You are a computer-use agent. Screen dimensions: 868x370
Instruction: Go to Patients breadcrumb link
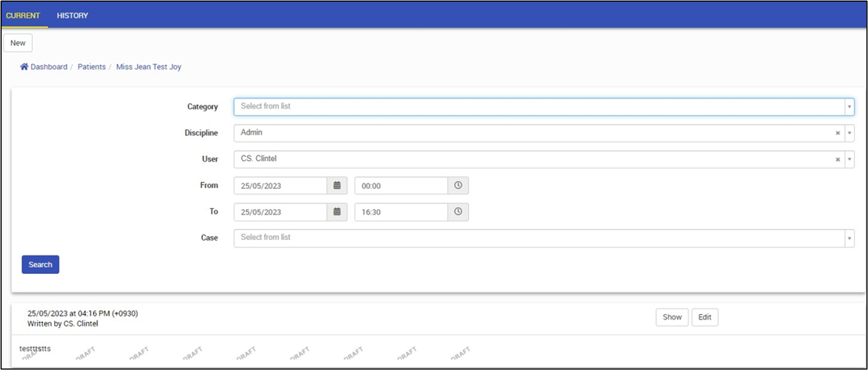point(92,66)
